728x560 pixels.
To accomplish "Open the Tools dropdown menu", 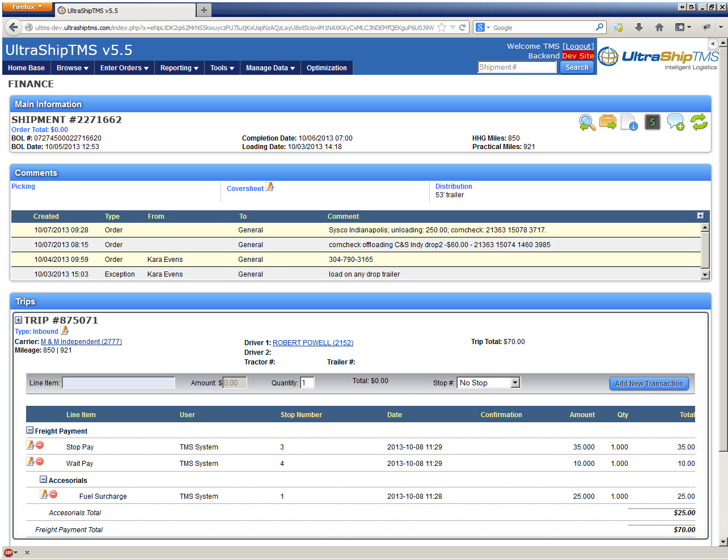I will tap(222, 68).
